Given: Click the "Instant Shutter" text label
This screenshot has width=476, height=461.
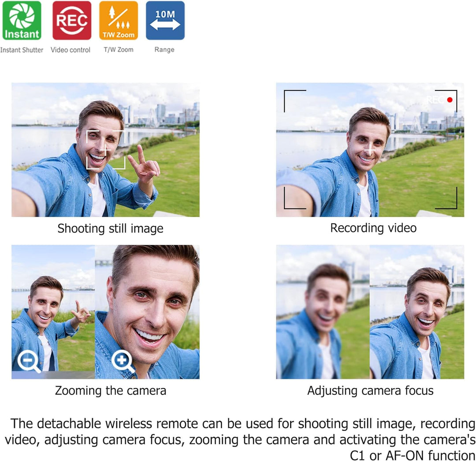Looking at the screenshot, I should click(x=22, y=50).
